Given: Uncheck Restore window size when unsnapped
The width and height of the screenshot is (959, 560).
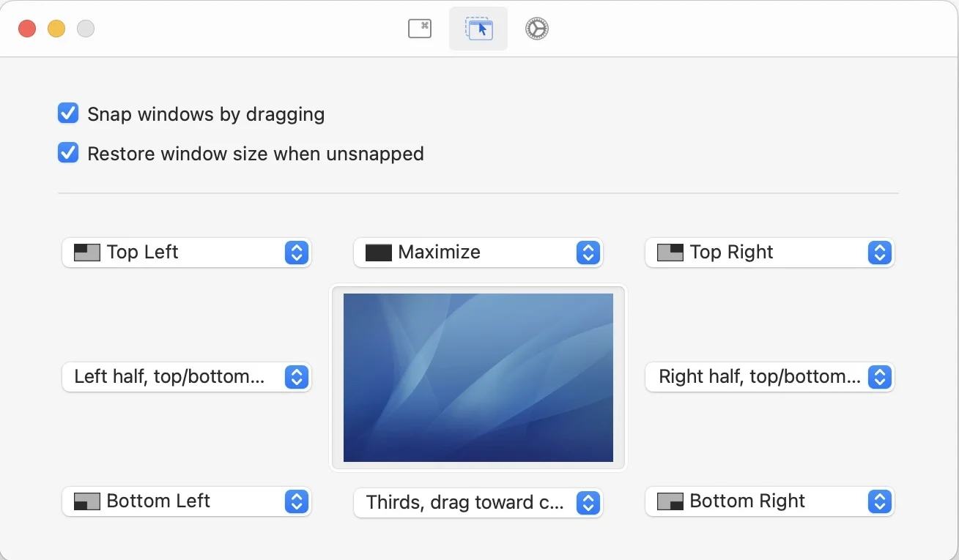Looking at the screenshot, I should click(68, 153).
